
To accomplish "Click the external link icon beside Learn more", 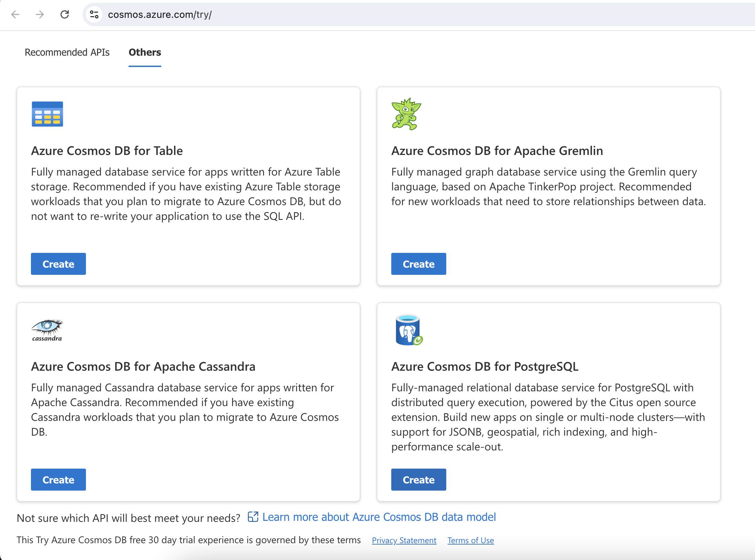I will pyautogui.click(x=253, y=517).
